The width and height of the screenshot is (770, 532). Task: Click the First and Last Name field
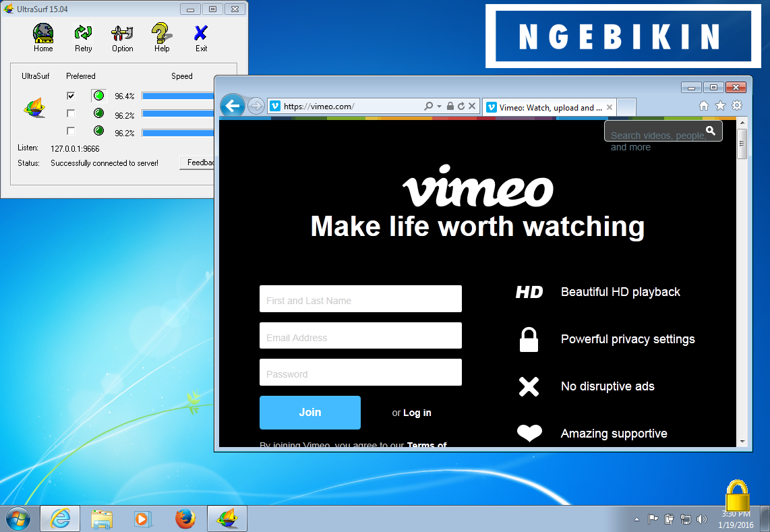(361, 299)
